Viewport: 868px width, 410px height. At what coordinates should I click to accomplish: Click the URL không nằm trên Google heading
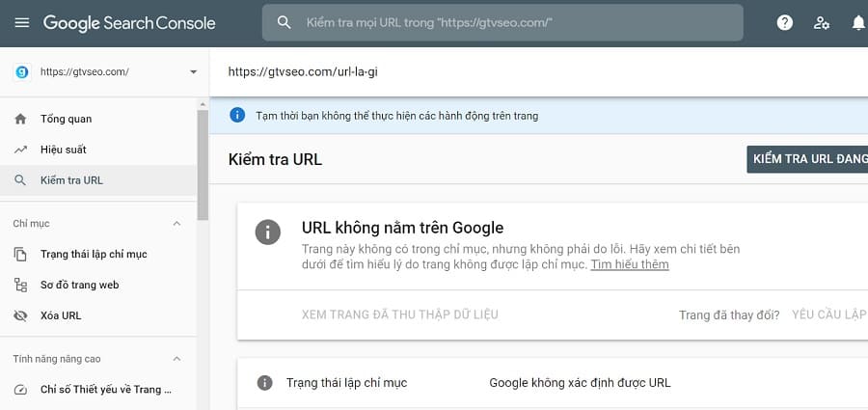(x=402, y=228)
